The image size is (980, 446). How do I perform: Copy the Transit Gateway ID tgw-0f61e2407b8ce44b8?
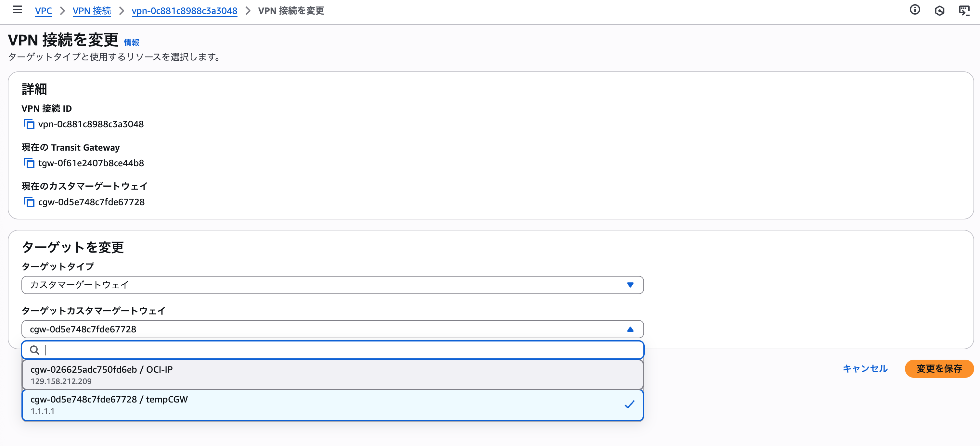pyautogui.click(x=29, y=163)
